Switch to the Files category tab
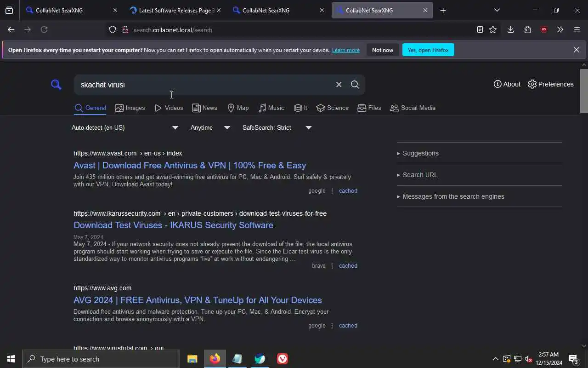Image resolution: width=588 pixels, height=368 pixels. coord(369,108)
